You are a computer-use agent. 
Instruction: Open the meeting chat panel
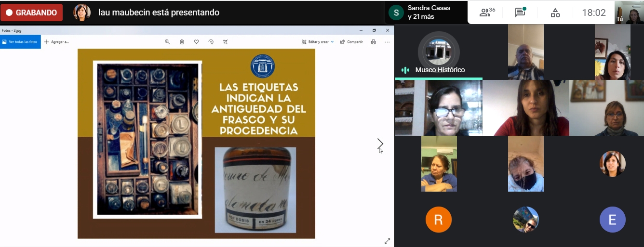click(520, 13)
